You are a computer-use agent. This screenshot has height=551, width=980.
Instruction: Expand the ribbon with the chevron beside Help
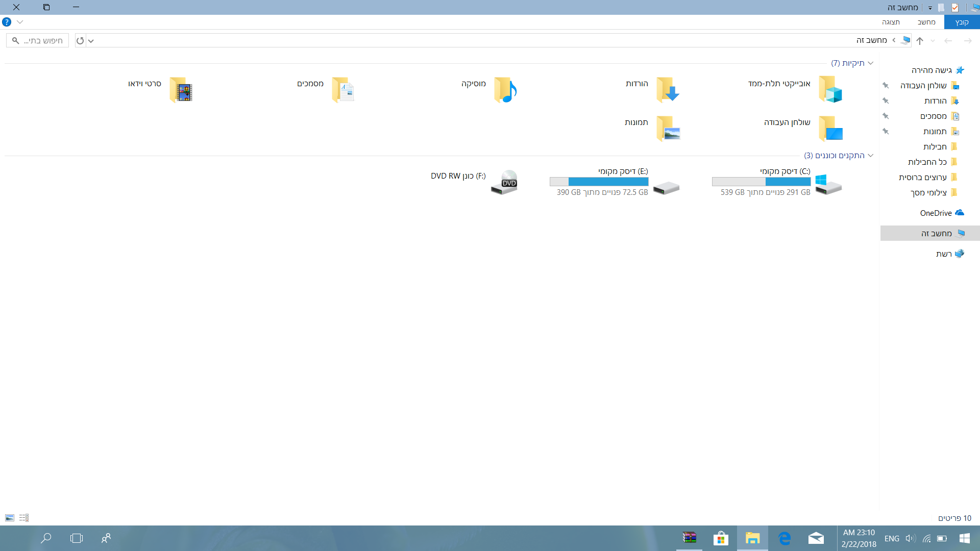point(20,22)
